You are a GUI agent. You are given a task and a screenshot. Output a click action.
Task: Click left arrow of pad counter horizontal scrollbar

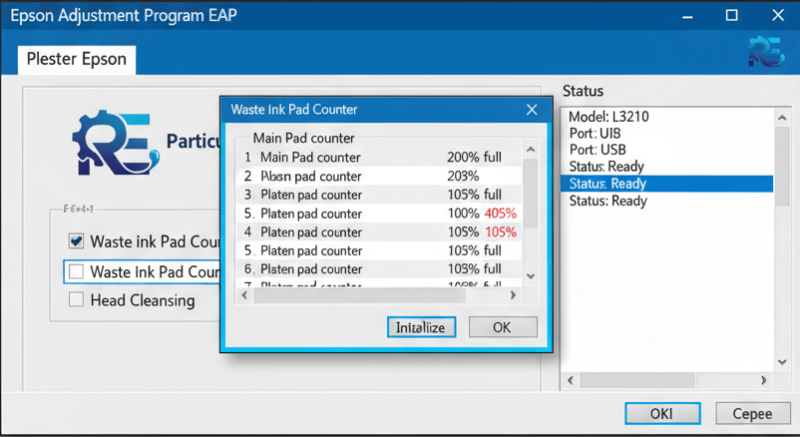coord(245,295)
